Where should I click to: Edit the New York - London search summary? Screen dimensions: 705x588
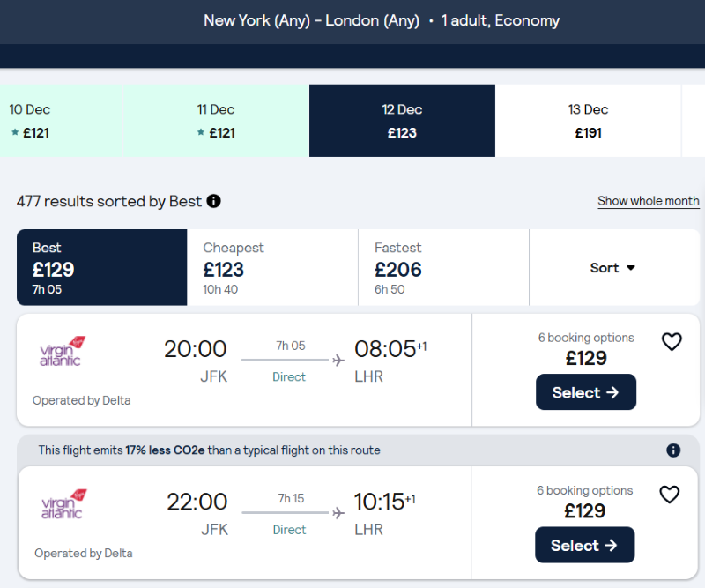[x=381, y=20]
